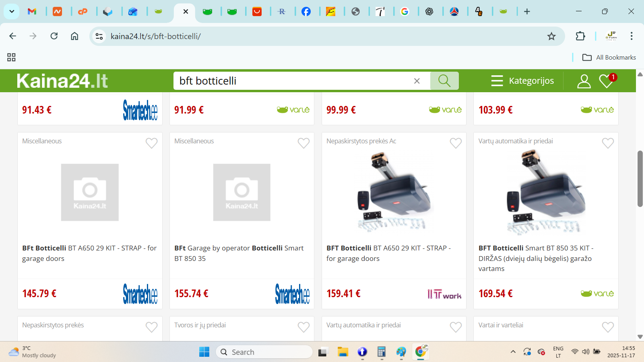Click the 99.99 € price
This screenshot has height=362, width=644.
341,110
